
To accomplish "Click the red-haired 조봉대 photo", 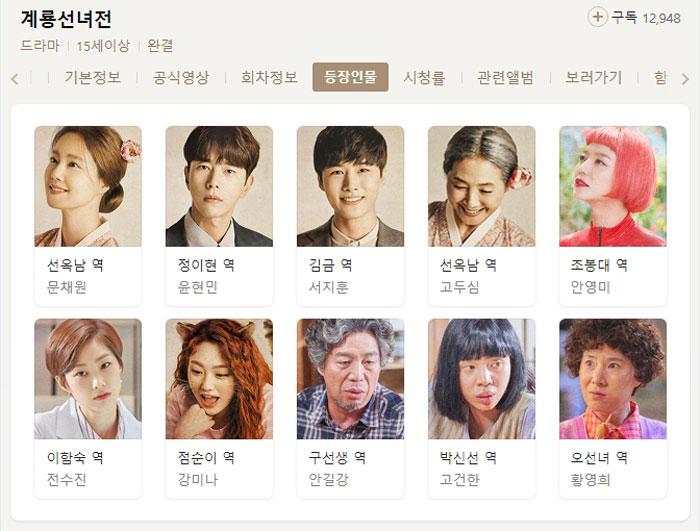I will [x=613, y=186].
